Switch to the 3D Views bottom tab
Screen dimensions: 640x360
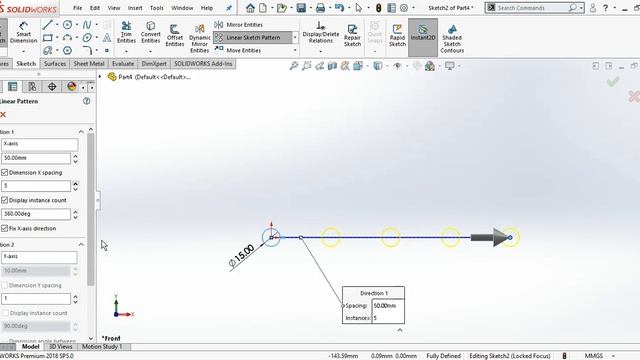60,347
